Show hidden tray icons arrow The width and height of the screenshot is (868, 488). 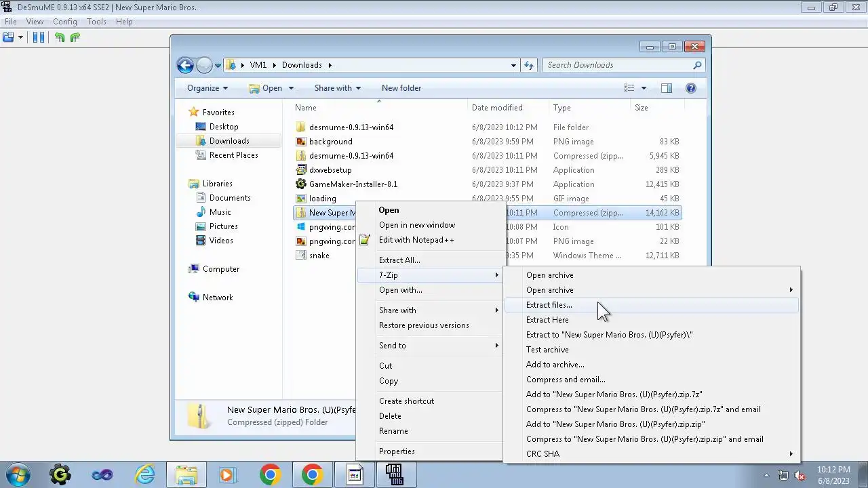click(x=766, y=475)
